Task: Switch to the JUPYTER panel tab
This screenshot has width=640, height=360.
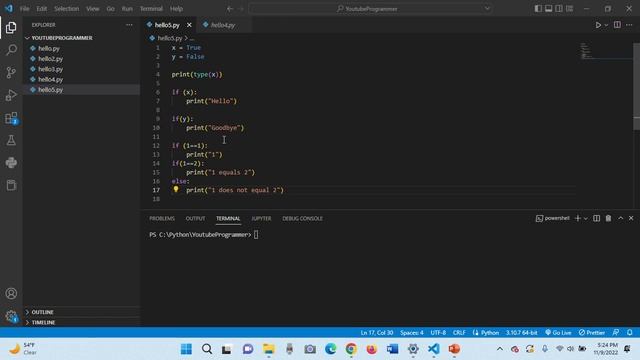Action: 261,218
